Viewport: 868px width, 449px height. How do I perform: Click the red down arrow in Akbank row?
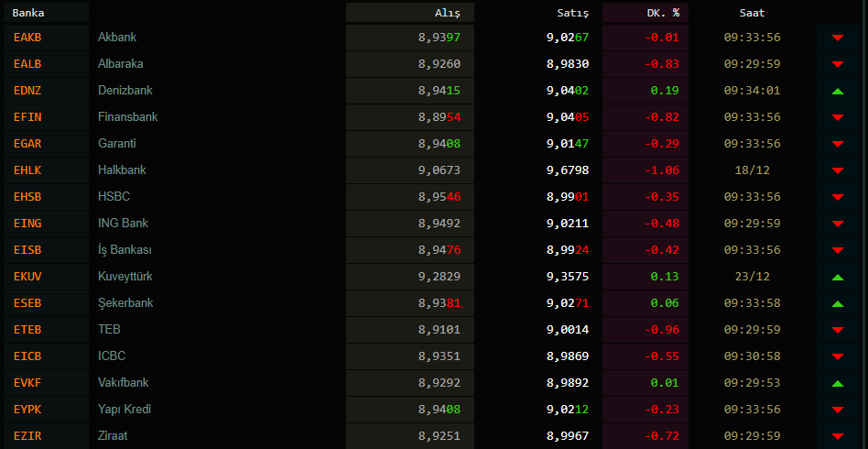point(837,38)
